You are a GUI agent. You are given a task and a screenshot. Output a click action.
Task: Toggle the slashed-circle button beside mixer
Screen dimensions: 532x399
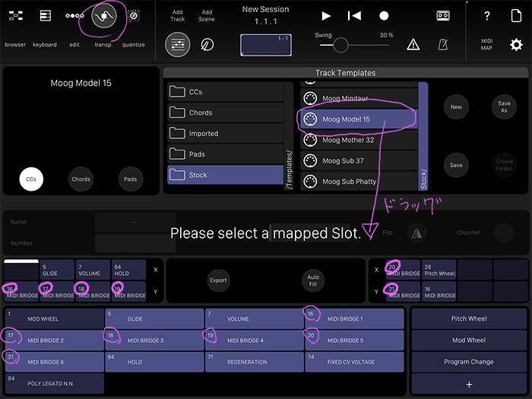[x=207, y=44]
